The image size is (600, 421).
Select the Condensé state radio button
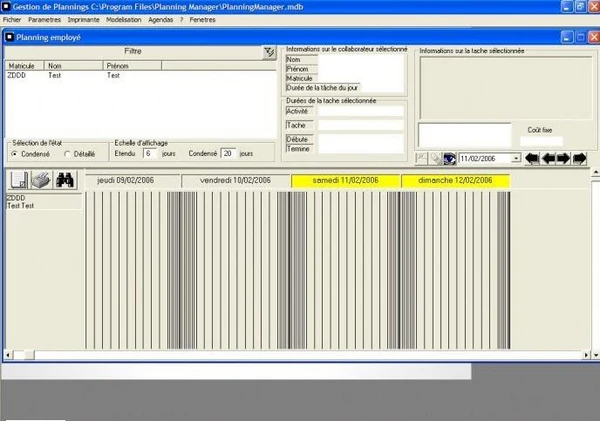click(x=15, y=154)
